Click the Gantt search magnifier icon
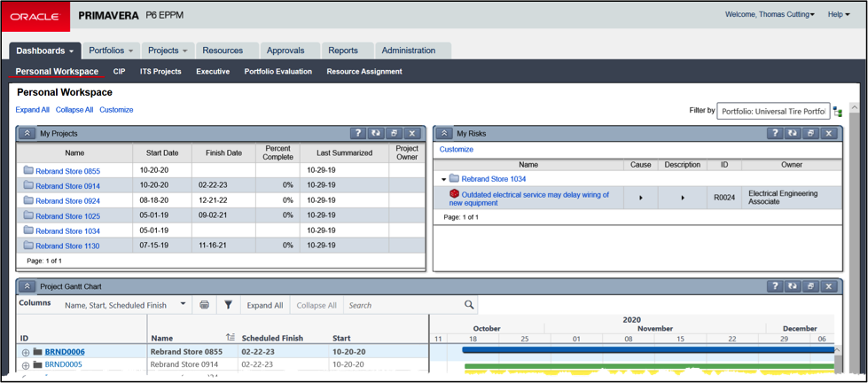This screenshot has height=383, width=868. click(469, 305)
